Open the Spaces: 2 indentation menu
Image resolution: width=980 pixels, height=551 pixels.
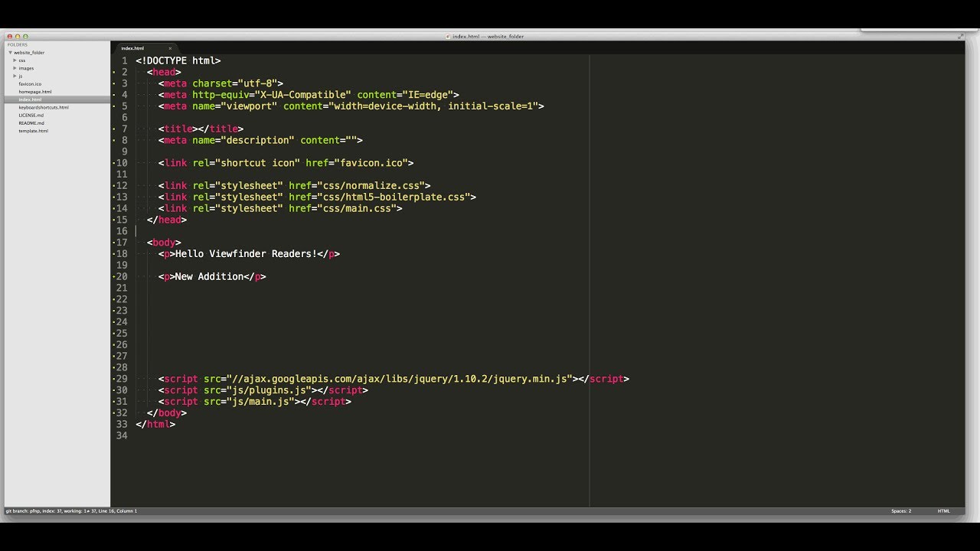click(901, 510)
